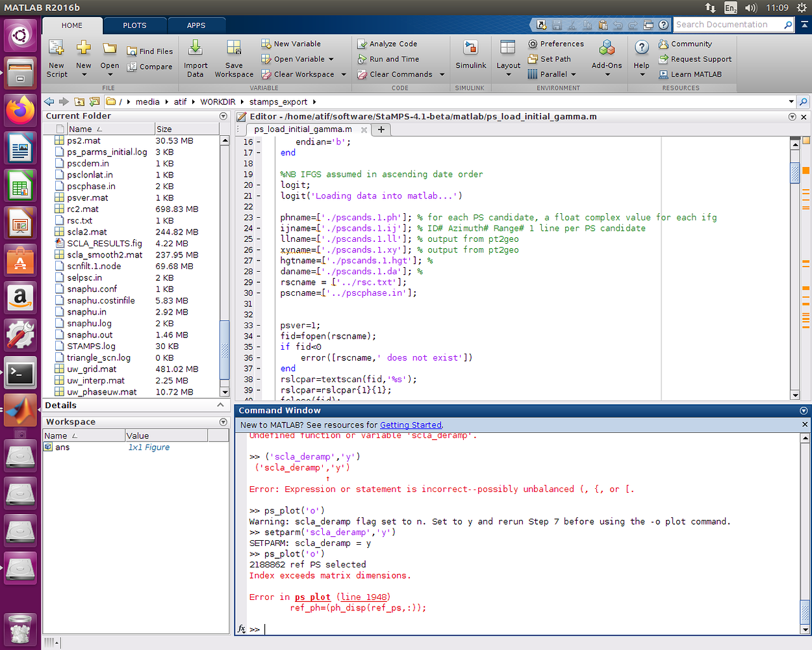Expand the Details panel
The image size is (812, 650).
(220, 405)
